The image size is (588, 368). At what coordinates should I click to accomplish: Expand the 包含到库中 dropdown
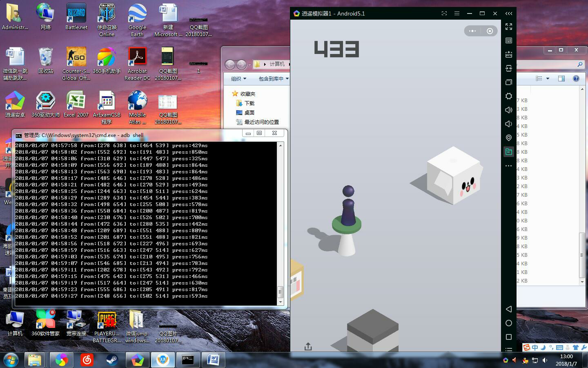tap(274, 79)
